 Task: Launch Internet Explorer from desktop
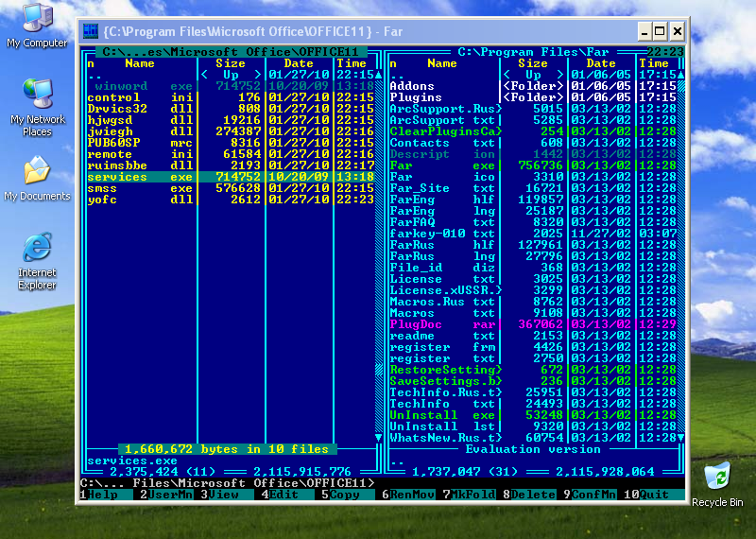pyautogui.click(x=37, y=261)
